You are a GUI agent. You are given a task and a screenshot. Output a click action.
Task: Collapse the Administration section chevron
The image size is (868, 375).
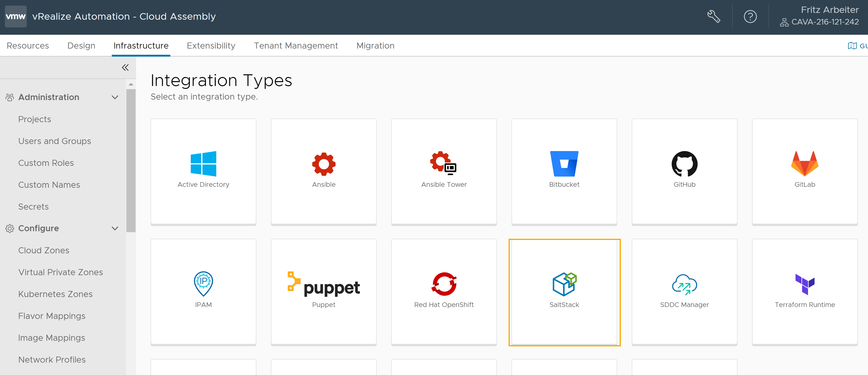click(x=115, y=97)
